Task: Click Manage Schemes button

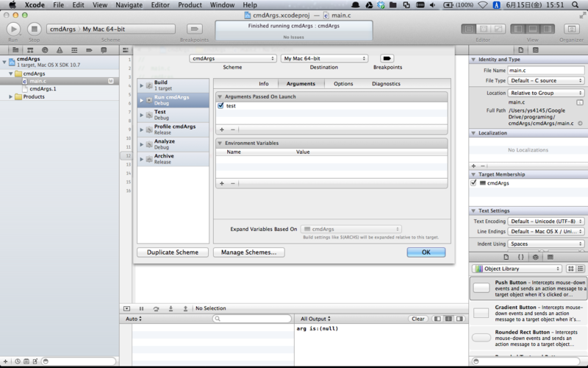Action: pos(248,252)
